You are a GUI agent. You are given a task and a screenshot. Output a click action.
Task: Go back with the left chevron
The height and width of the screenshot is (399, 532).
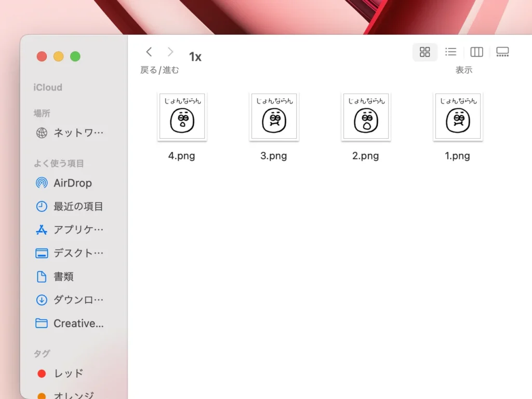(x=149, y=52)
